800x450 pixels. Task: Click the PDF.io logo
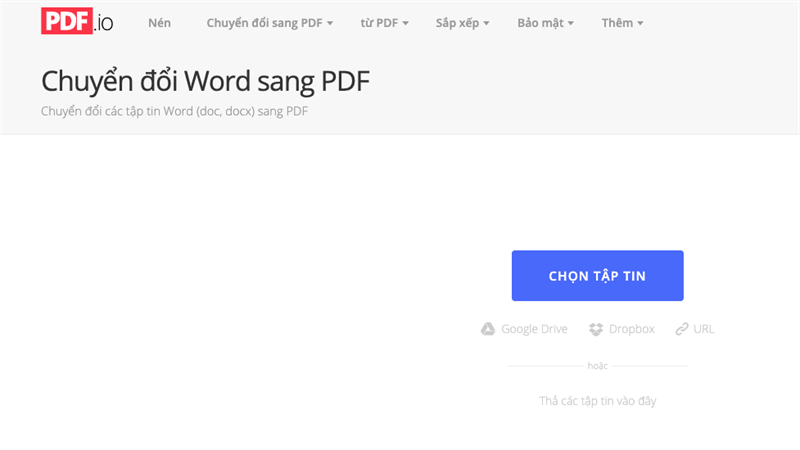tap(77, 21)
